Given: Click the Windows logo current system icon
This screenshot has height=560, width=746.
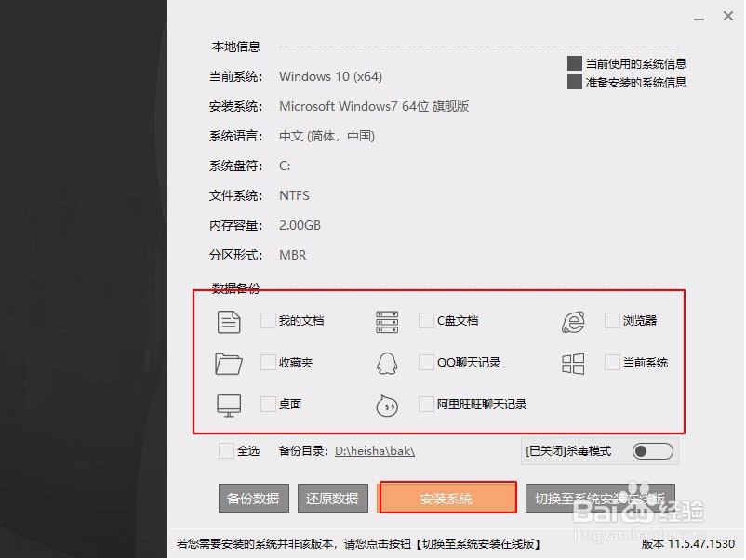Looking at the screenshot, I should pyautogui.click(x=573, y=364).
